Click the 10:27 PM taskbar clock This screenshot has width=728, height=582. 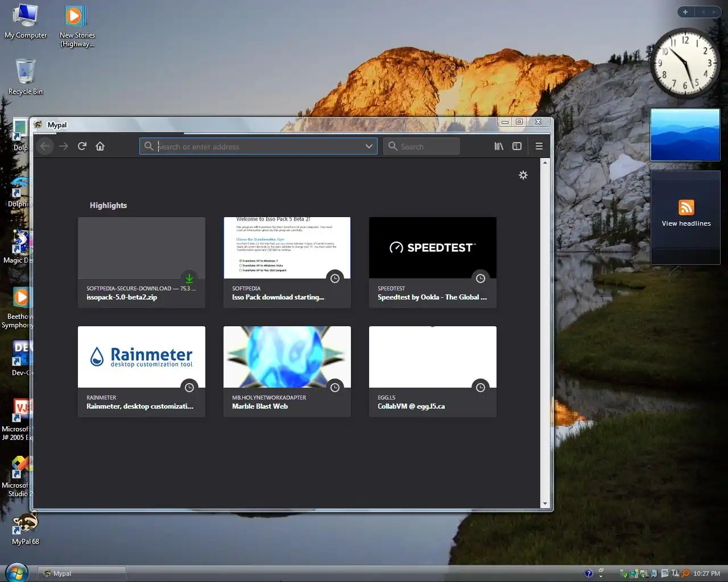[706, 573]
